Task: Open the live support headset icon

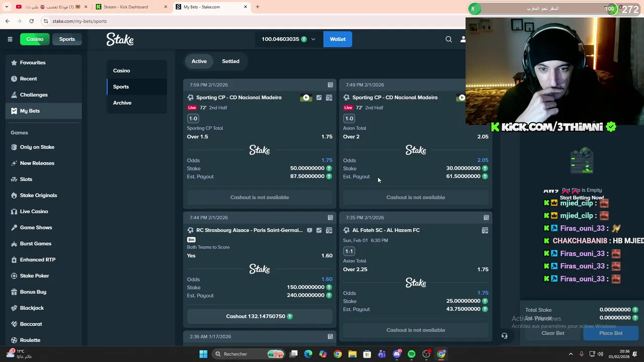Action: [x=504, y=336]
